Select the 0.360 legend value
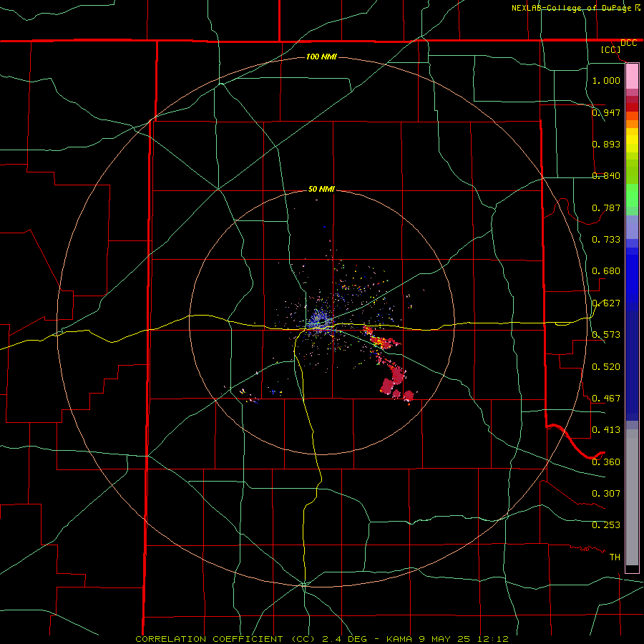644x644 pixels. 606,462
